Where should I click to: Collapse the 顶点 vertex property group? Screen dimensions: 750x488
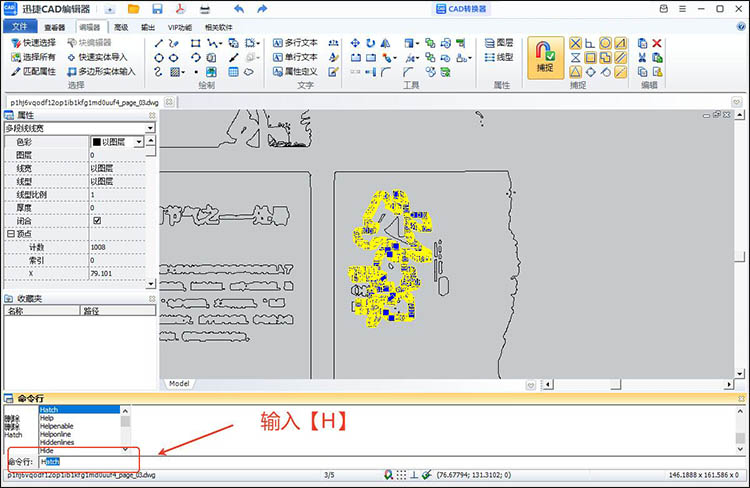pyautogui.click(x=9, y=233)
